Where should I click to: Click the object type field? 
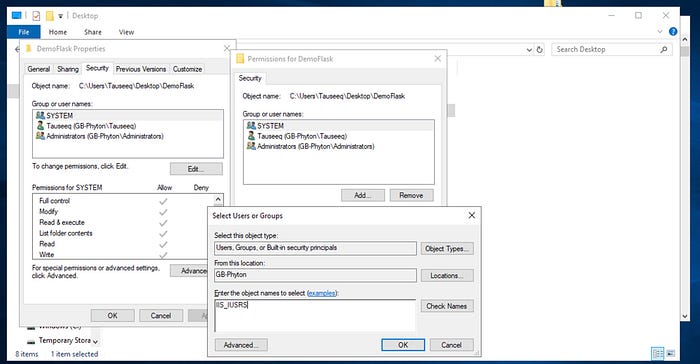[x=315, y=248]
